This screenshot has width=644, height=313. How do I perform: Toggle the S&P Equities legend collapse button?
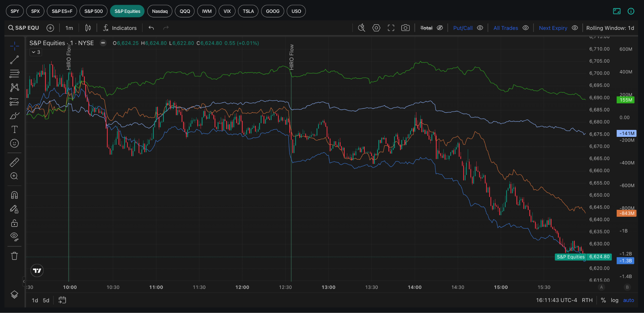tap(103, 43)
